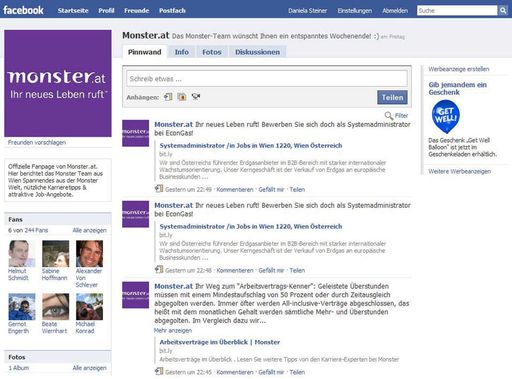
Task: Open Alexander Von Schleyer's profile photo
Action: coord(89,254)
